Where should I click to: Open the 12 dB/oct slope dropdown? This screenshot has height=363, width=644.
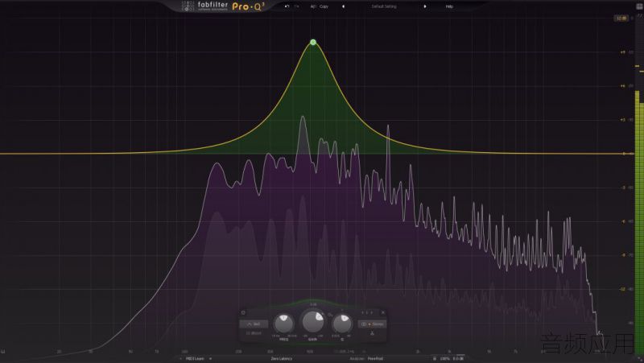(254, 333)
